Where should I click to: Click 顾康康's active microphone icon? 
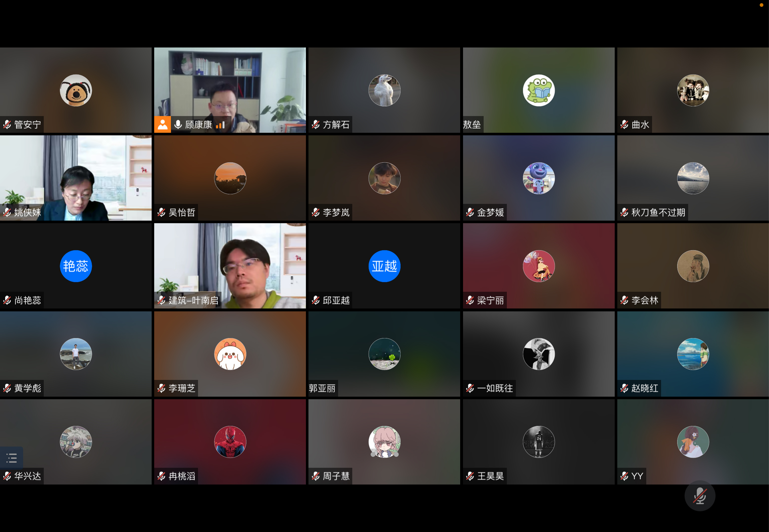[x=178, y=124]
